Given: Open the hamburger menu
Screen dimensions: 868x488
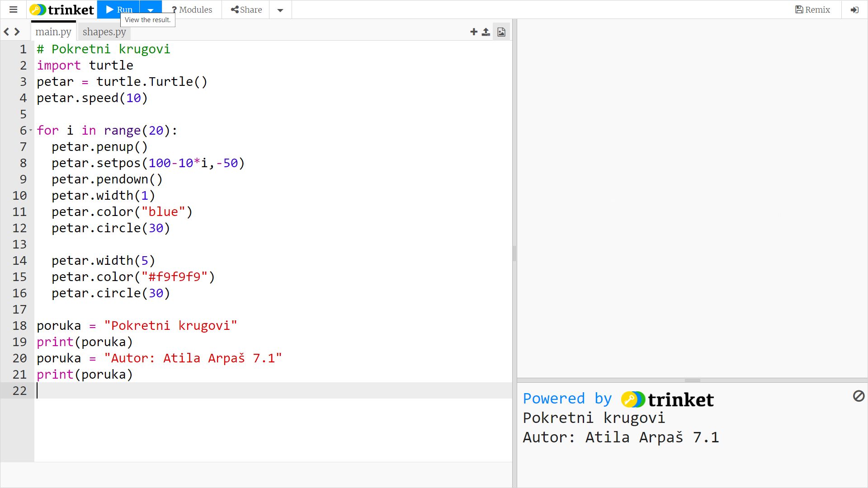Looking at the screenshot, I should tap(13, 9).
